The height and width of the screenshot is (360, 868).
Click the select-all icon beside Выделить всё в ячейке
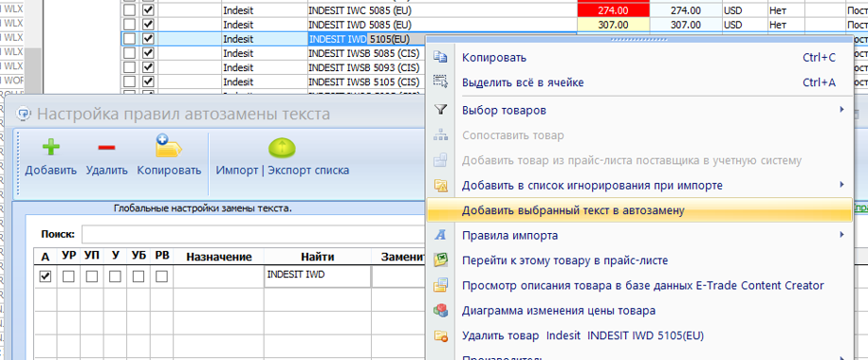(x=441, y=82)
